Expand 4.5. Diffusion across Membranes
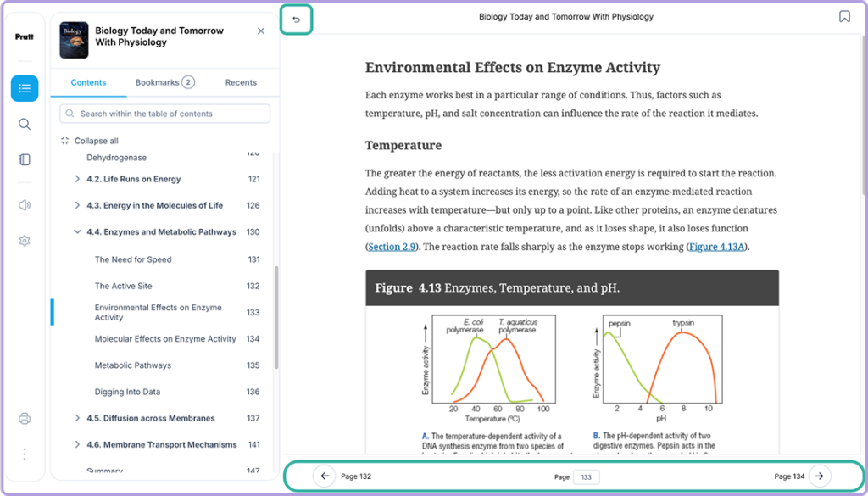Image resolution: width=868 pixels, height=496 pixels. coord(77,418)
